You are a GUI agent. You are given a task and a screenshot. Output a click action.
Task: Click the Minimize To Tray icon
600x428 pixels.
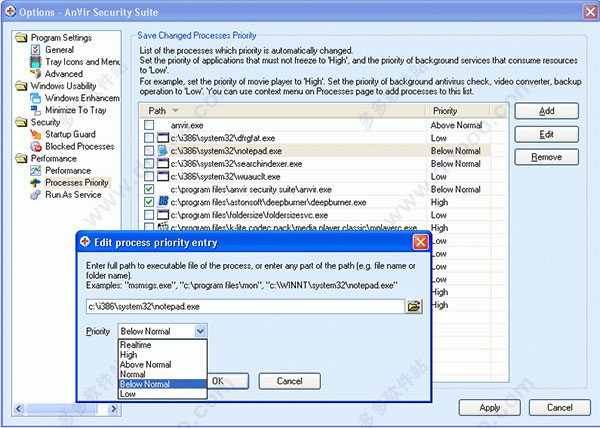coord(36,110)
